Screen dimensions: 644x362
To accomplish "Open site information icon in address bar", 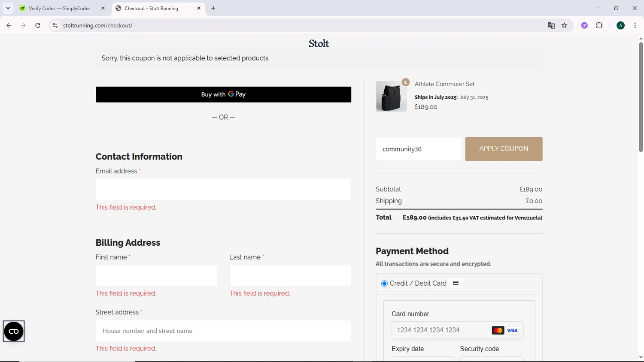I will tap(55, 25).
